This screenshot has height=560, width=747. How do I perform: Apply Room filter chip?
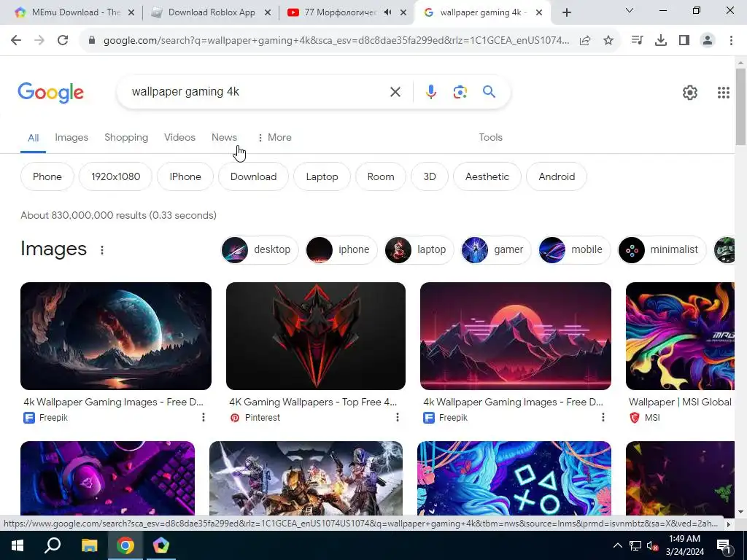[381, 176]
